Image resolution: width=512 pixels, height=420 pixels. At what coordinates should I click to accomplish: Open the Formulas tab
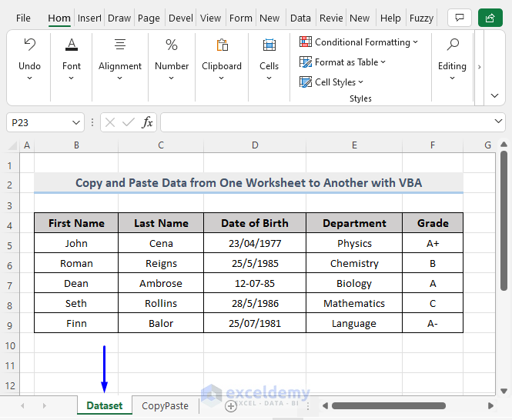[x=241, y=18]
